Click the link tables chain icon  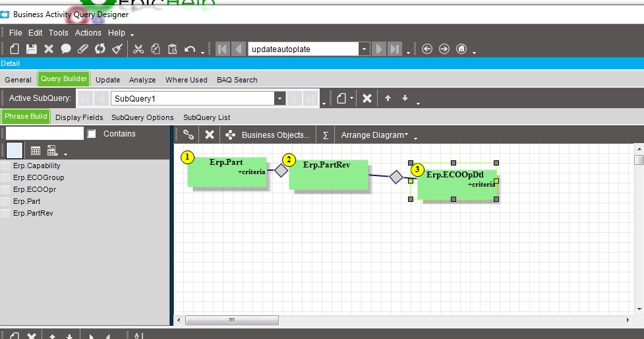[x=189, y=135]
